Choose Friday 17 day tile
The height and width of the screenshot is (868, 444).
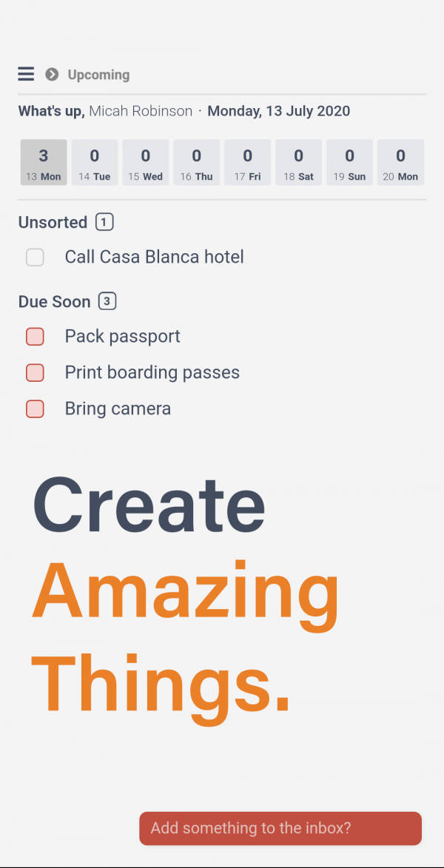248,163
